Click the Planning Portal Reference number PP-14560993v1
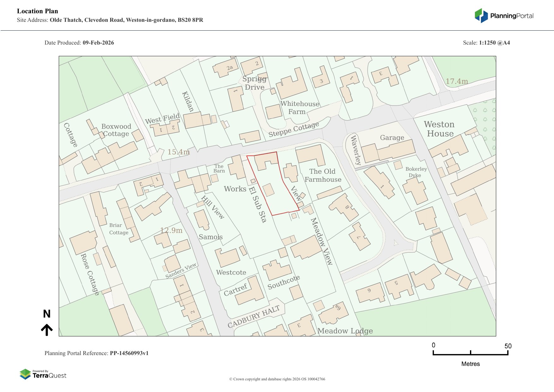 coord(129,353)
